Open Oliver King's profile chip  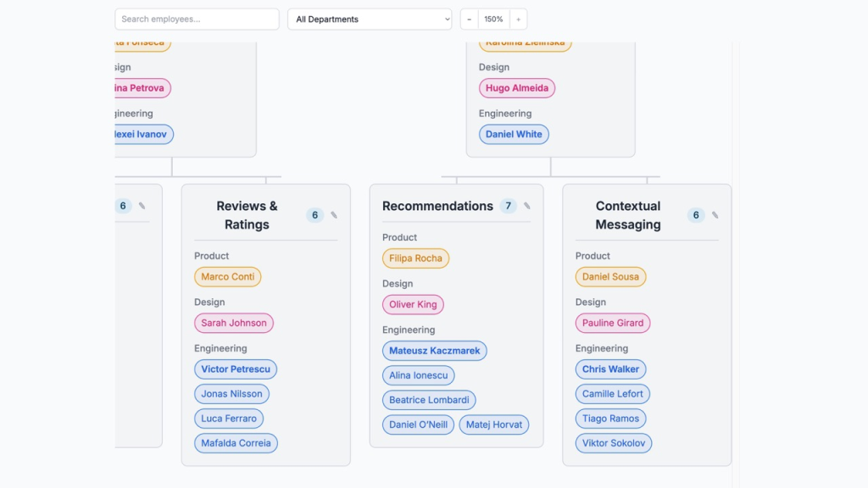(413, 305)
